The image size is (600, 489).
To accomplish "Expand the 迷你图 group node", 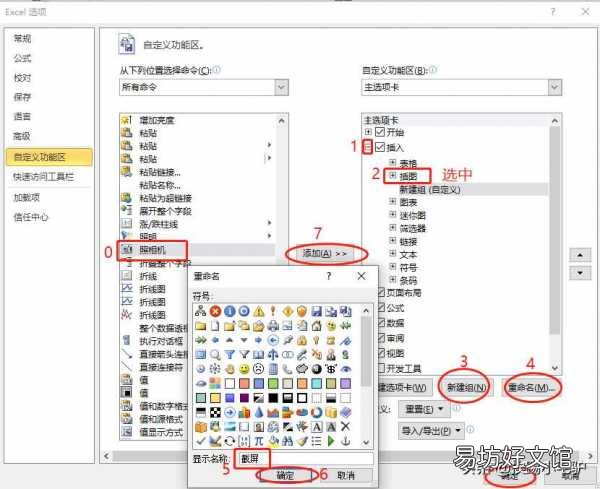I will click(x=392, y=214).
